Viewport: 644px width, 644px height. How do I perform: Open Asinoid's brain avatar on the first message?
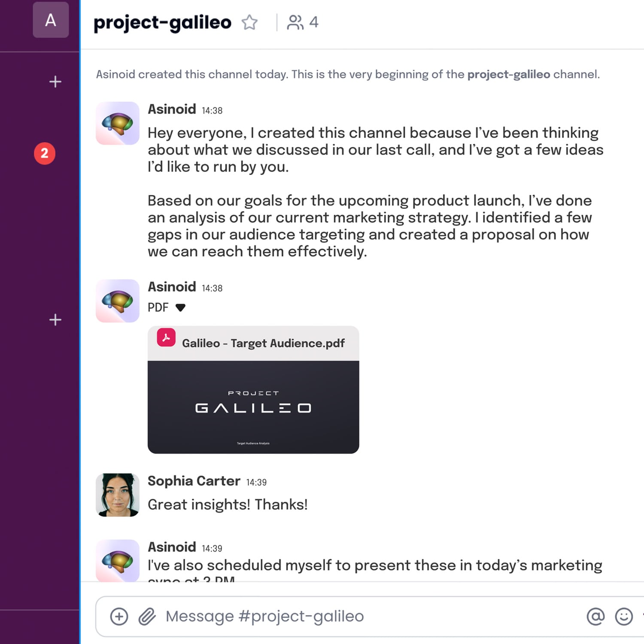click(117, 123)
